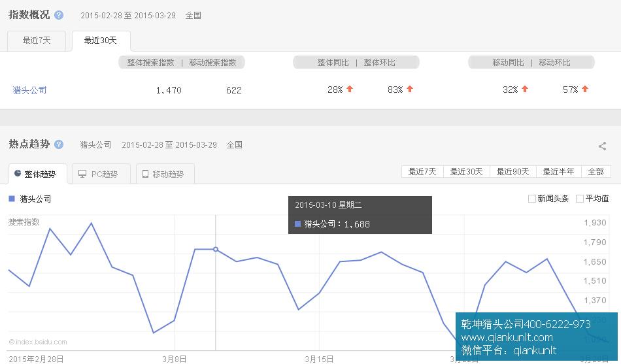The width and height of the screenshot is (621, 364).
Task: Toggle 猎头公司 legend series visibility
Action: click(30, 199)
